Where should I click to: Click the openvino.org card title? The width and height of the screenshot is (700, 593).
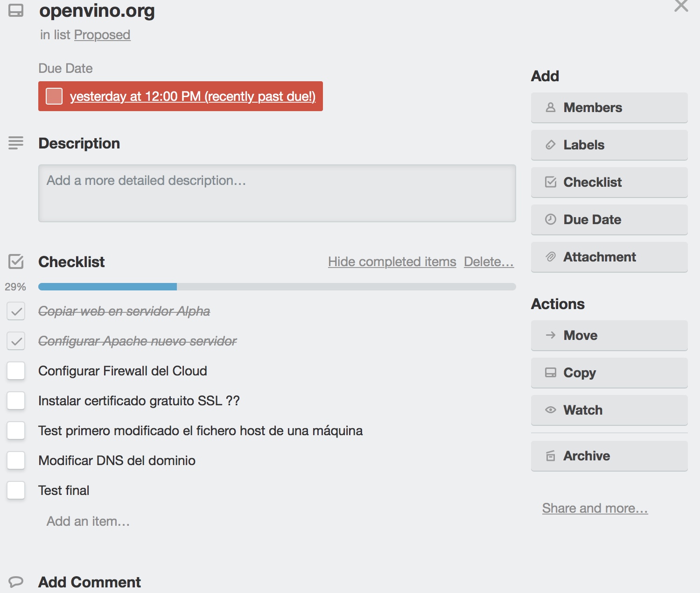97,10
